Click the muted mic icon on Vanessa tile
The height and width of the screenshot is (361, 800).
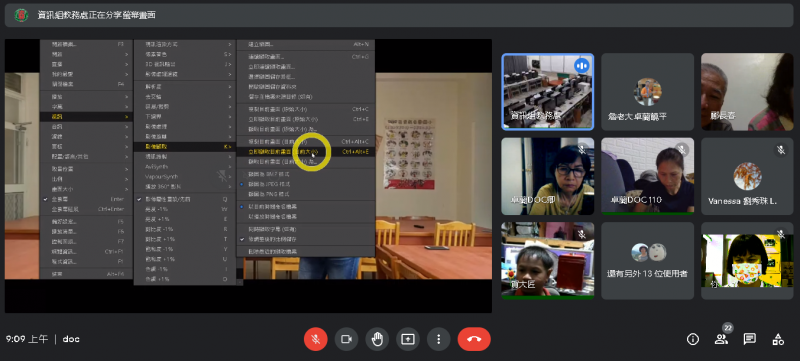781,150
